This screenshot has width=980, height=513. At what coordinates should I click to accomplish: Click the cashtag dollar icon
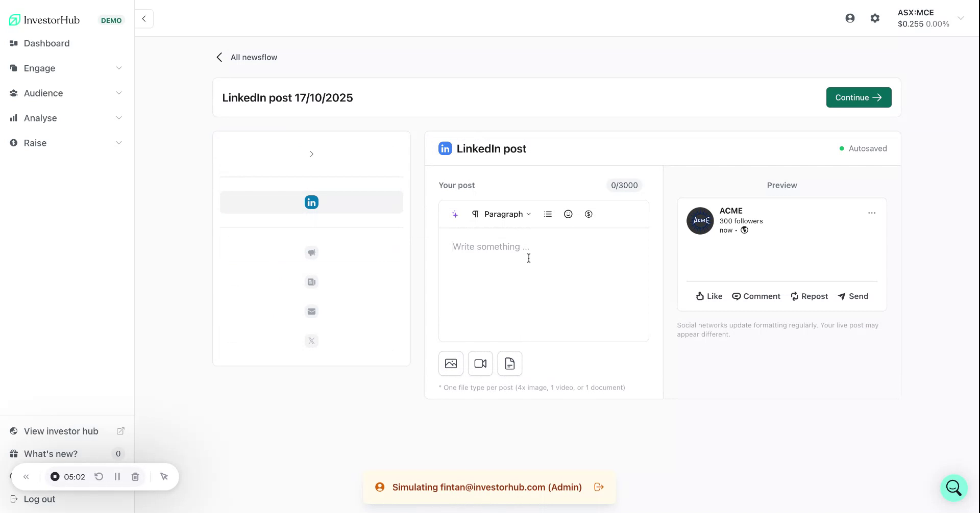coord(589,214)
